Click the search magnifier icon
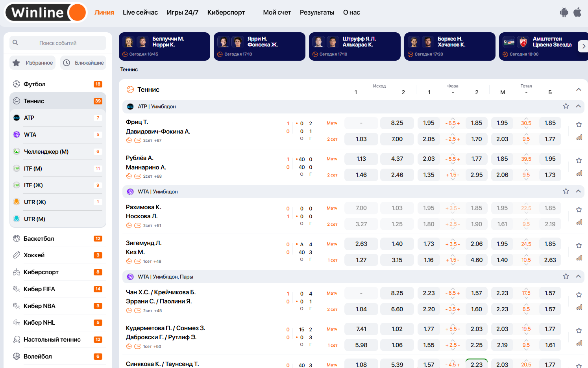The width and height of the screenshot is (588, 368). (x=15, y=43)
